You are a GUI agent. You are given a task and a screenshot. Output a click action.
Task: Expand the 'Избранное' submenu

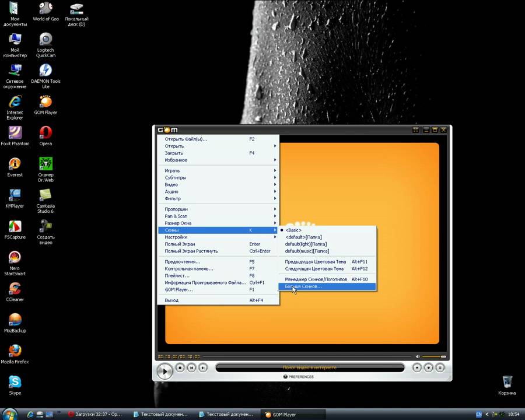point(218,160)
